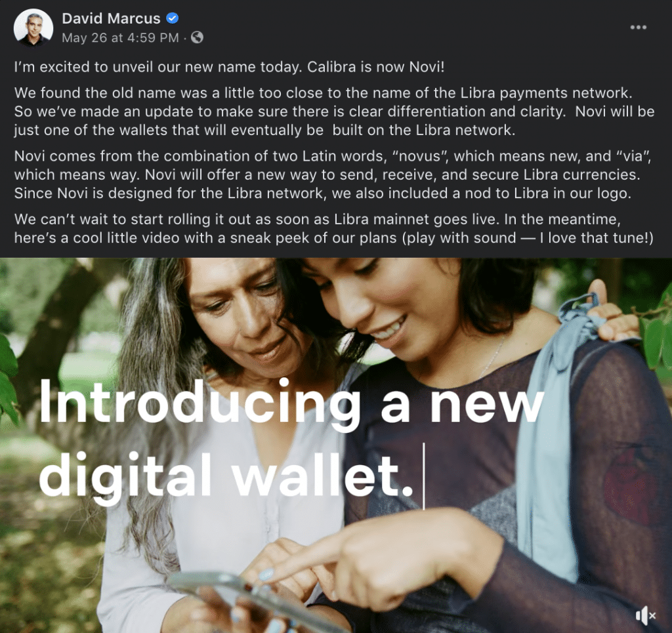The height and width of the screenshot is (633, 672).
Task: Open the May 26 at 4:59 PM timestamp
Action: [121, 37]
